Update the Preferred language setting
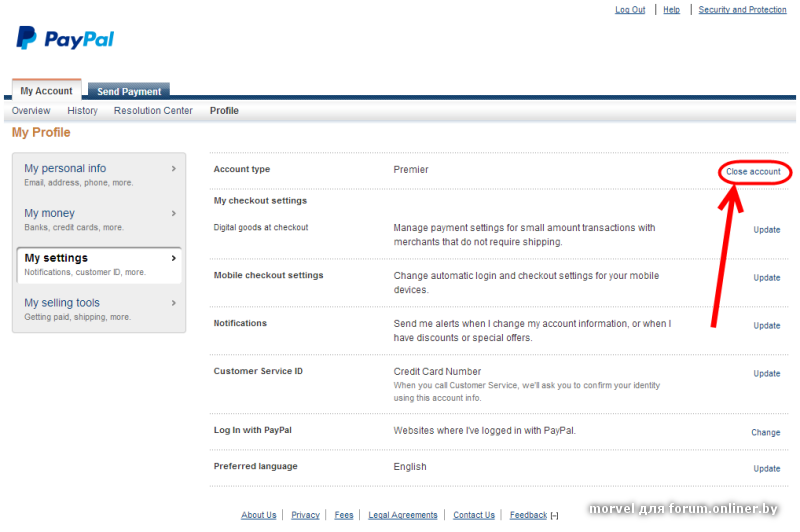This screenshot has width=800, height=532. pyautogui.click(x=767, y=469)
